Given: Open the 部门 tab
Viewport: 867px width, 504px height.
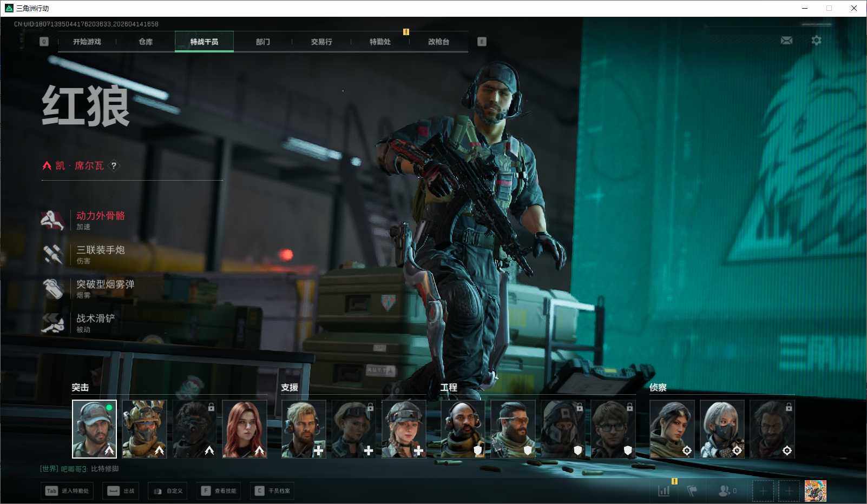Looking at the screenshot, I should [263, 42].
